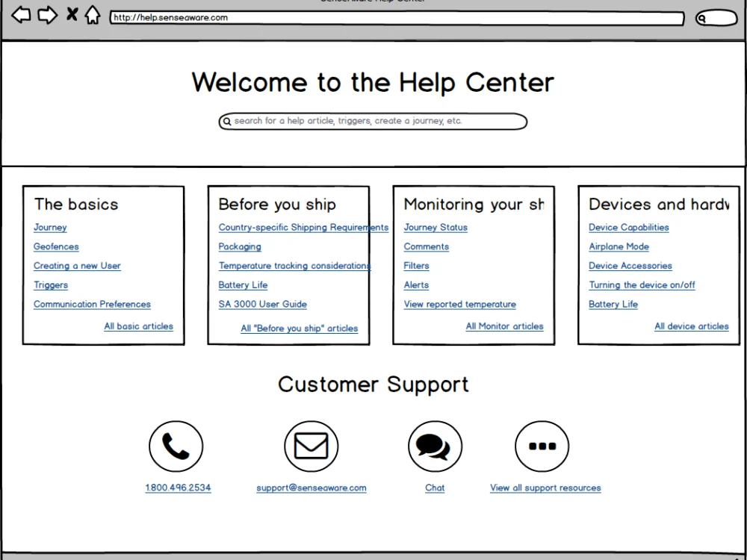Open Device Capabilities link
This screenshot has width=747, height=560.
(629, 228)
